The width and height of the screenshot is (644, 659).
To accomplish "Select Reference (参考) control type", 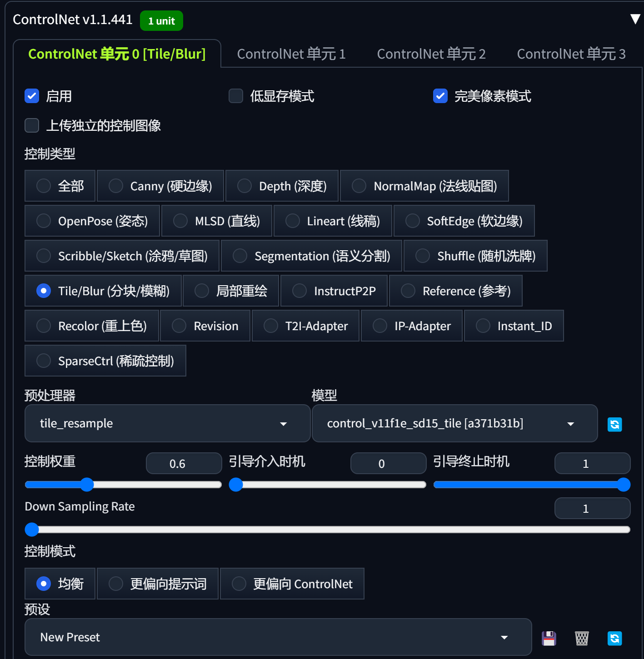I will coord(456,291).
